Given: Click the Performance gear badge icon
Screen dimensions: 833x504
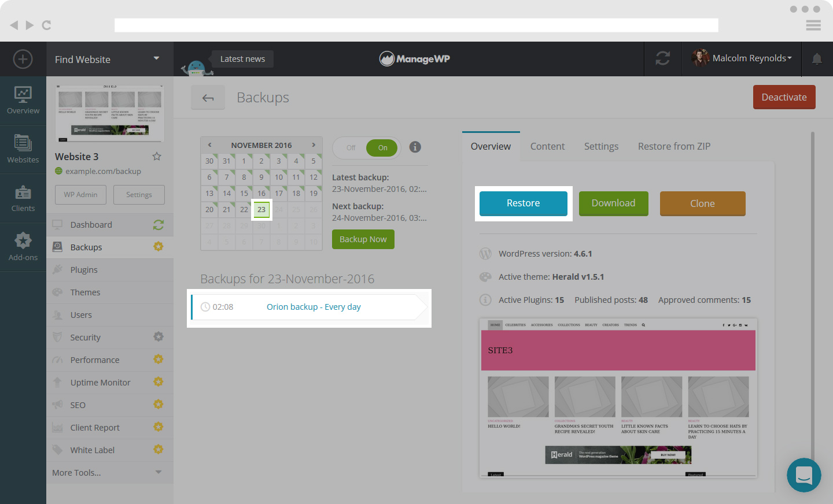Looking at the screenshot, I should (159, 359).
